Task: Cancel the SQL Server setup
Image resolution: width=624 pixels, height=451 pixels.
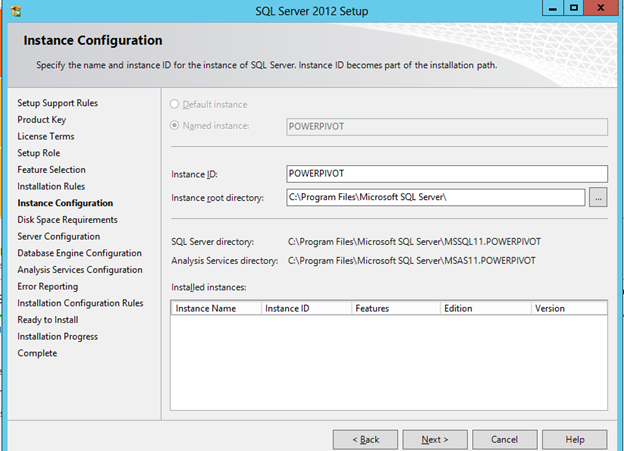Action: point(505,439)
